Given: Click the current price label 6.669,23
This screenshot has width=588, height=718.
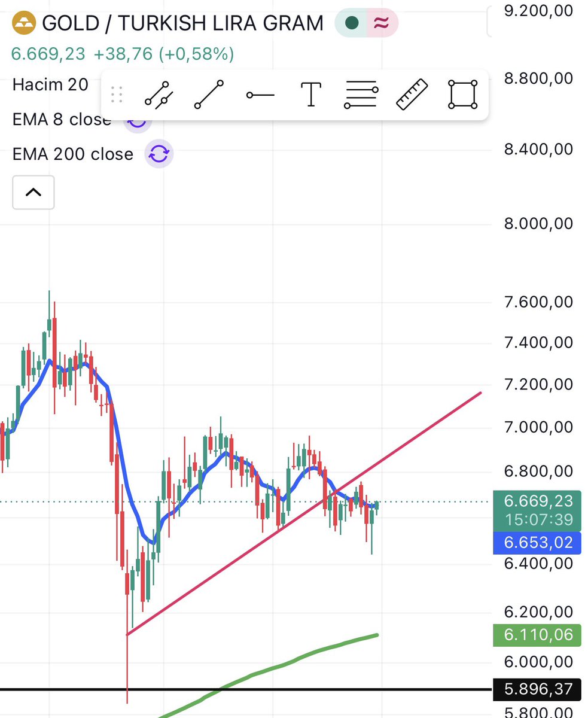Looking at the screenshot, I should (x=537, y=501).
